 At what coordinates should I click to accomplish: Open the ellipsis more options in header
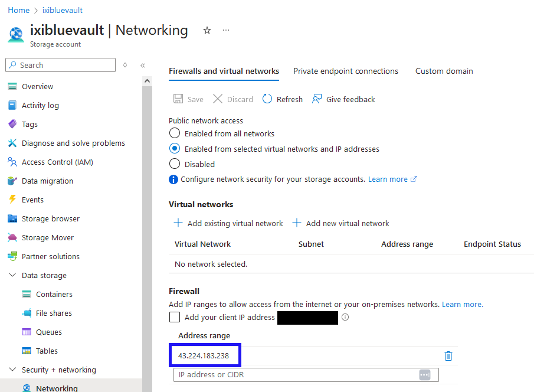[x=226, y=30]
